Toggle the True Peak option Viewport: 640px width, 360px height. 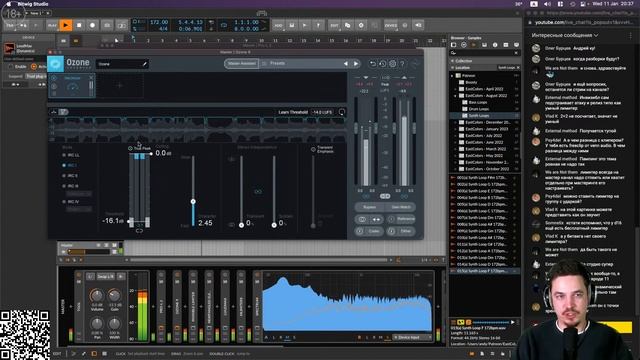[130, 149]
